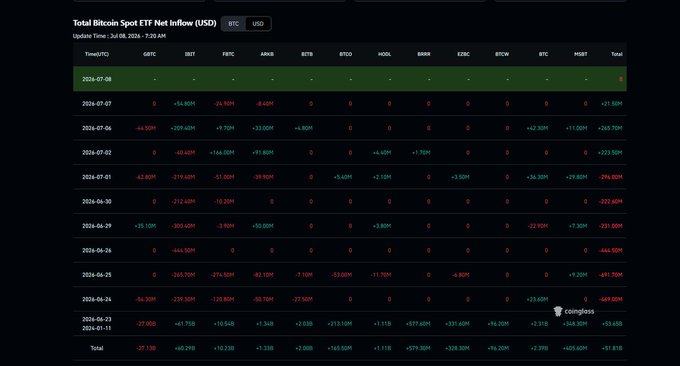Click the -444.50M IBIT value on 2026-06-26
This screenshot has width=680, height=366.
[x=183, y=250]
